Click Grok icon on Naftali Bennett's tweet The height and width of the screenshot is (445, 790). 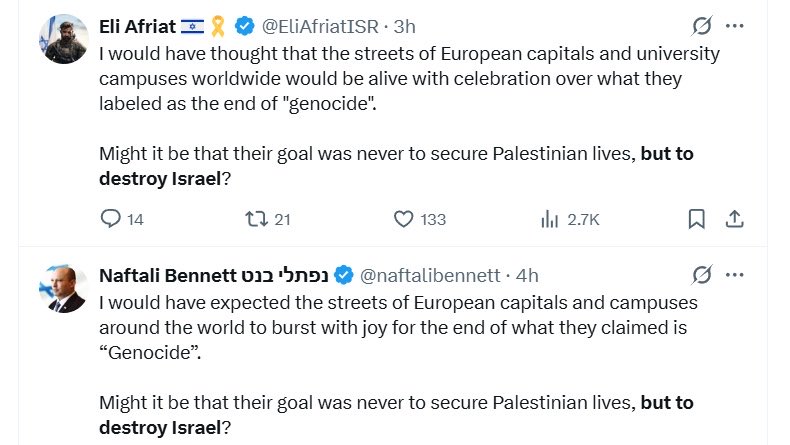point(702,275)
